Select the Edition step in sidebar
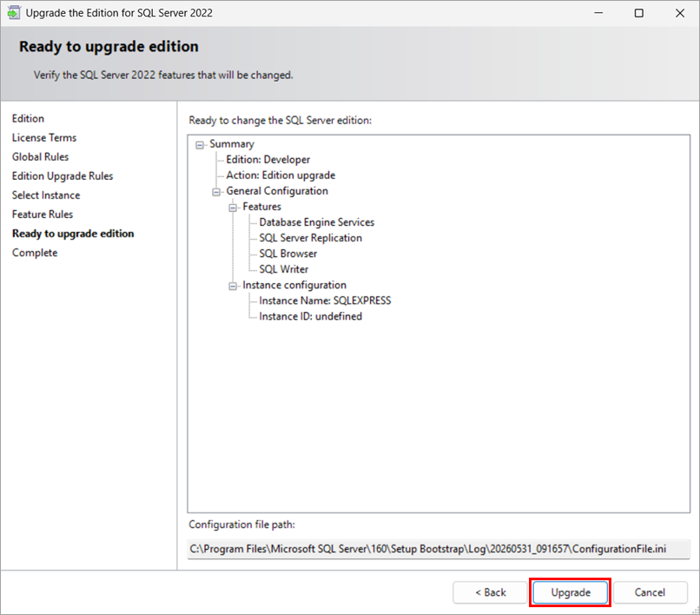 click(28, 118)
